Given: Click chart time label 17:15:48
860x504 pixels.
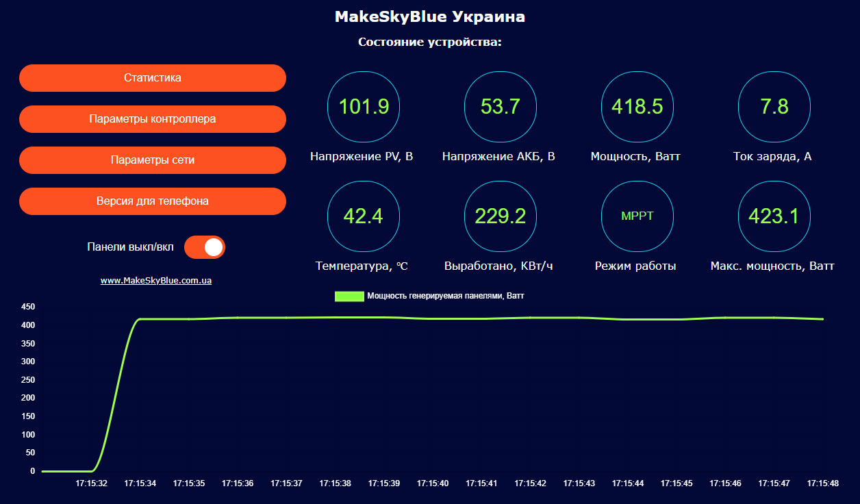Looking at the screenshot, I should [x=823, y=483].
